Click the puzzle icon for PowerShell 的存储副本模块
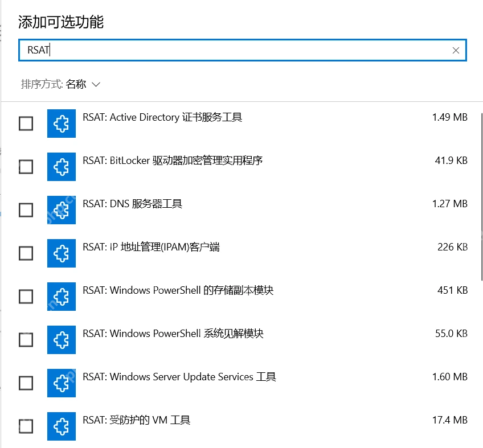 (x=62, y=297)
